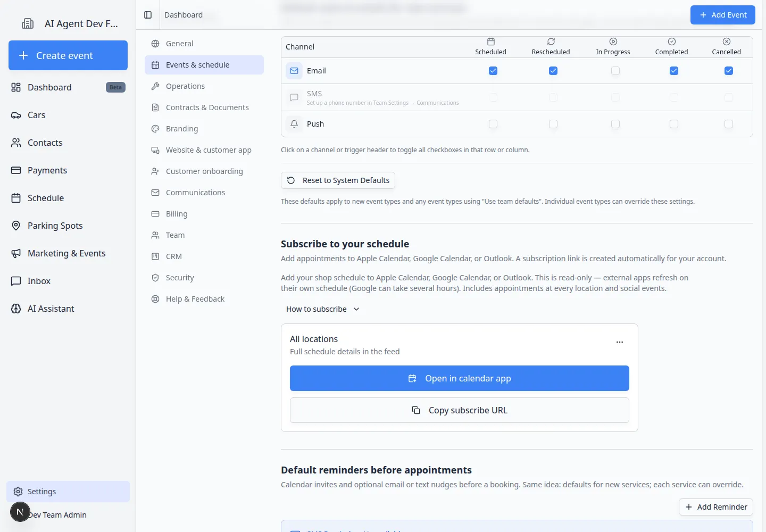Click the Security shield icon
Screen dimensions: 766x532
click(x=155, y=278)
